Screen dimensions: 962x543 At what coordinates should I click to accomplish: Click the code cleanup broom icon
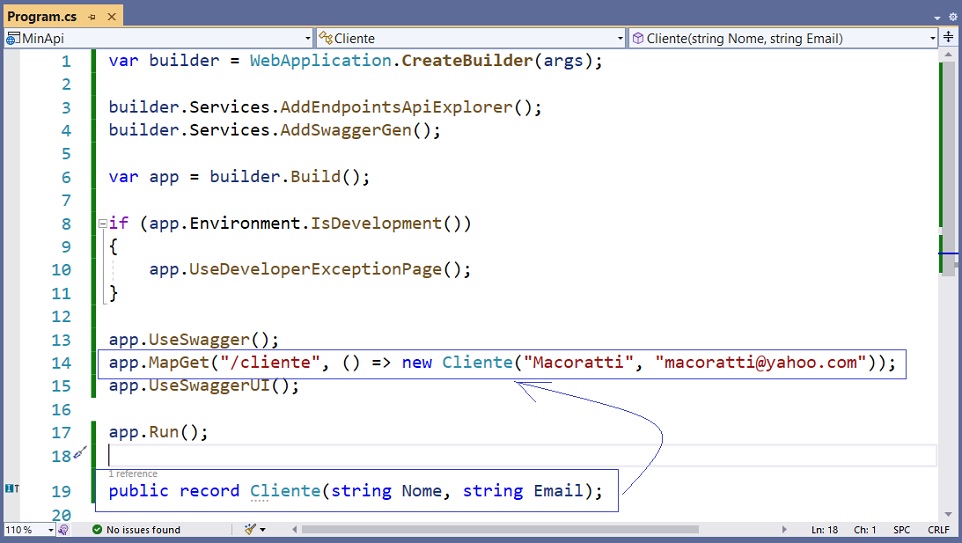(x=250, y=529)
